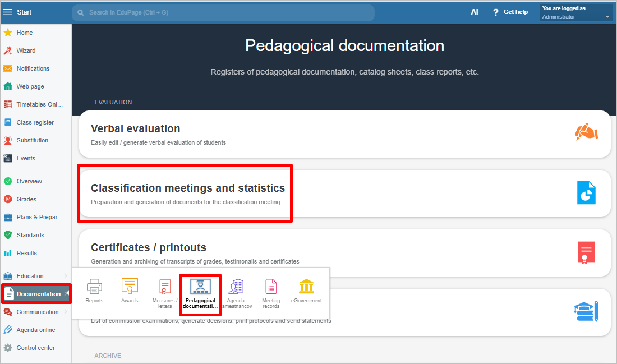617x364 pixels.
Task: Open Control center from sidebar
Action: click(x=35, y=348)
